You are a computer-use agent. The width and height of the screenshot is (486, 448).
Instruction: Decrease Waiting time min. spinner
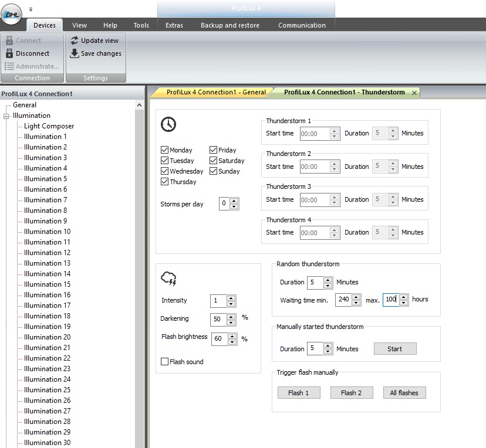pyautogui.click(x=356, y=303)
